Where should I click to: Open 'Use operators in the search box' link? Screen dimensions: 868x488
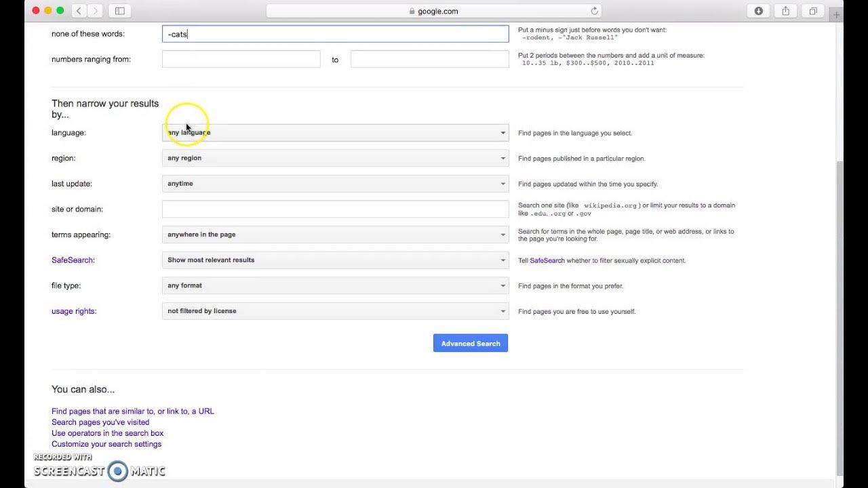[107, 433]
